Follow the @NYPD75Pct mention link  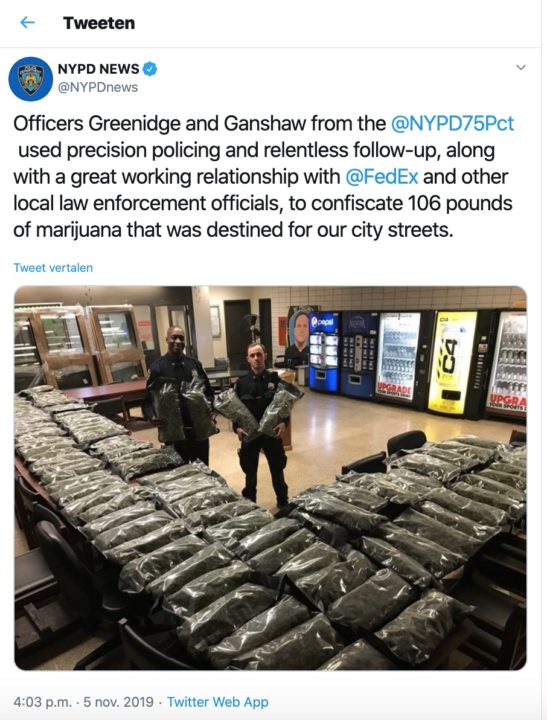[x=452, y=123]
